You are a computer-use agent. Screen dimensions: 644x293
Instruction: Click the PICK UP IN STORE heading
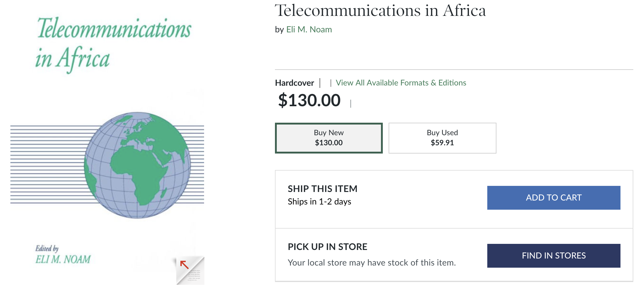pyautogui.click(x=327, y=247)
